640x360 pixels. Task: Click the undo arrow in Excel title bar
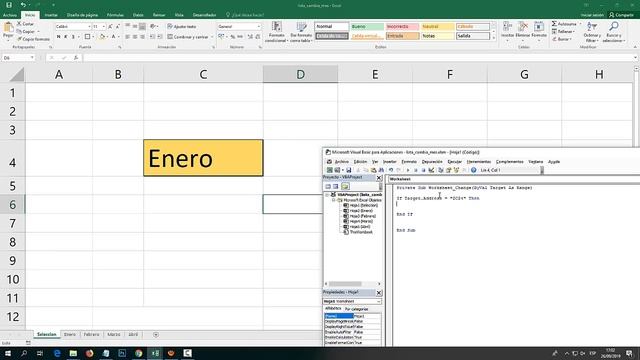point(23,5)
